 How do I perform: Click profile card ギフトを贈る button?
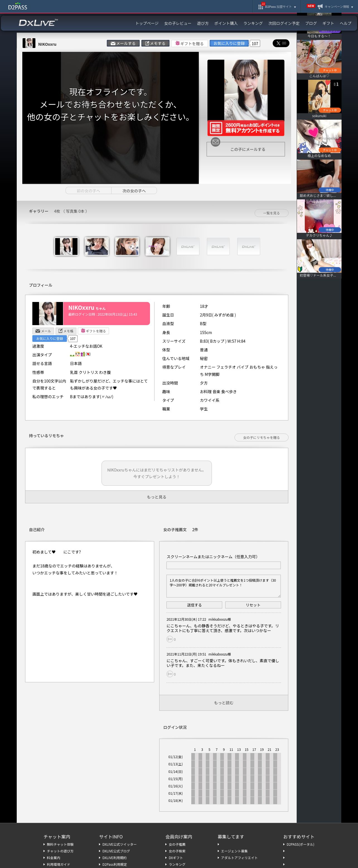(x=93, y=331)
